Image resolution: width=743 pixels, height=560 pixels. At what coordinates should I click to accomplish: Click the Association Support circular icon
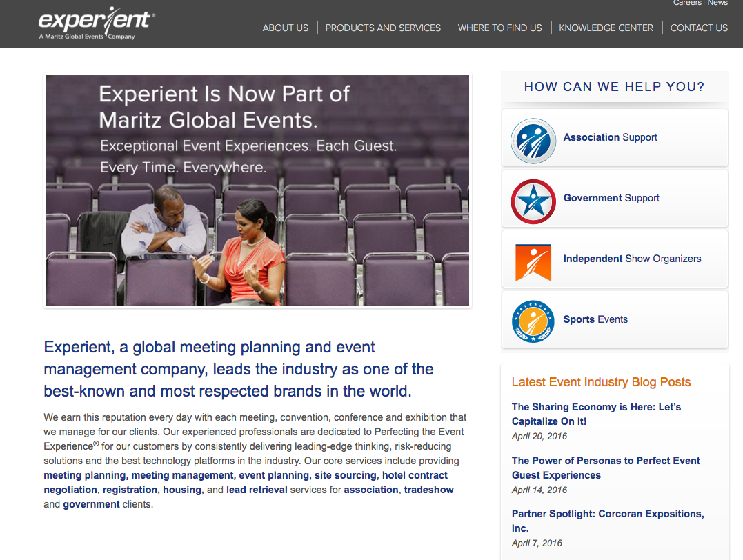533,141
